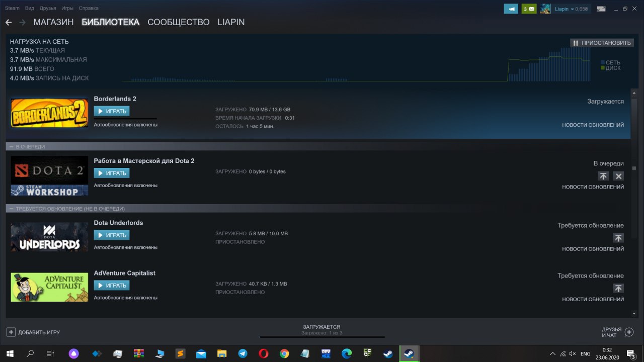
Task: Launch Opera browser from the taskbar
Action: (x=263, y=353)
